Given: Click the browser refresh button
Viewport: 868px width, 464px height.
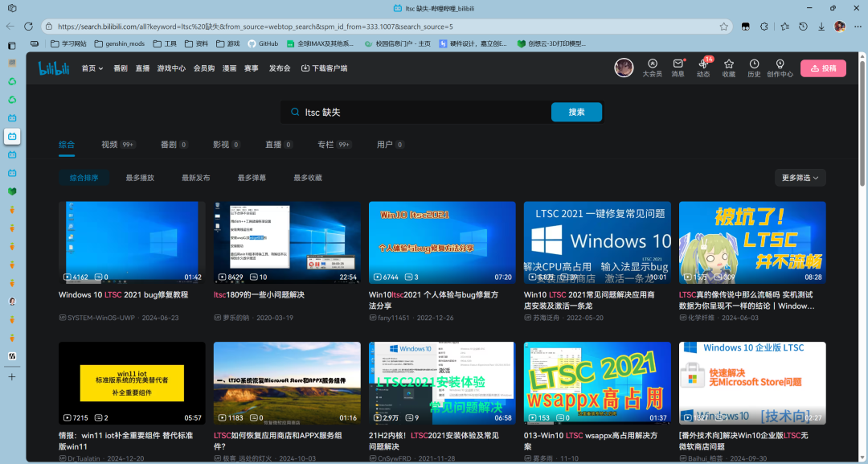Looking at the screenshot, I should tap(29, 27).
